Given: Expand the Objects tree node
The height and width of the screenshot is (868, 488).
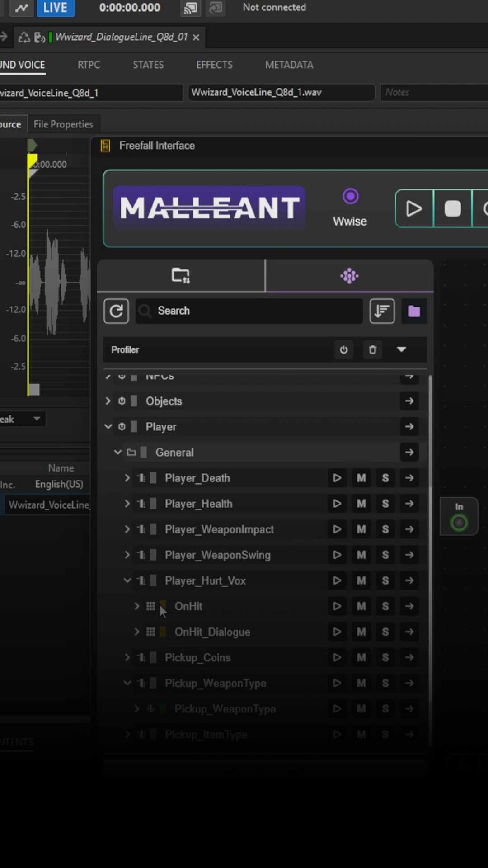Looking at the screenshot, I should tap(108, 401).
